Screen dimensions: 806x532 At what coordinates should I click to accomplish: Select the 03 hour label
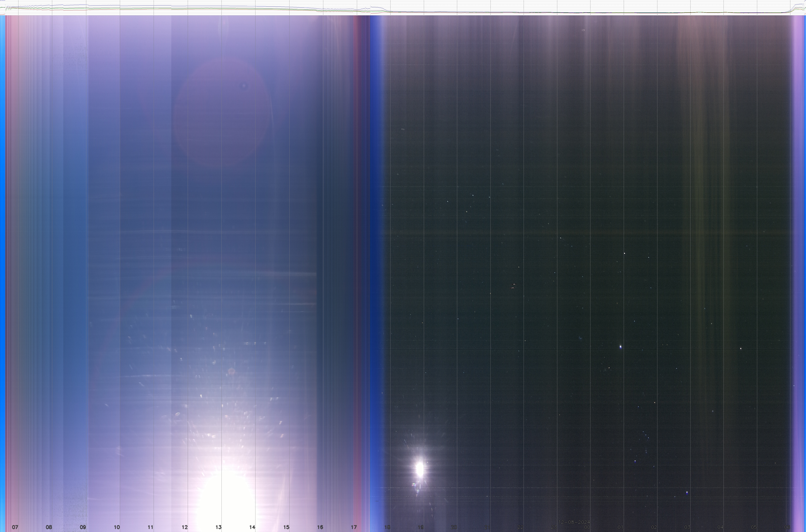coord(687,527)
